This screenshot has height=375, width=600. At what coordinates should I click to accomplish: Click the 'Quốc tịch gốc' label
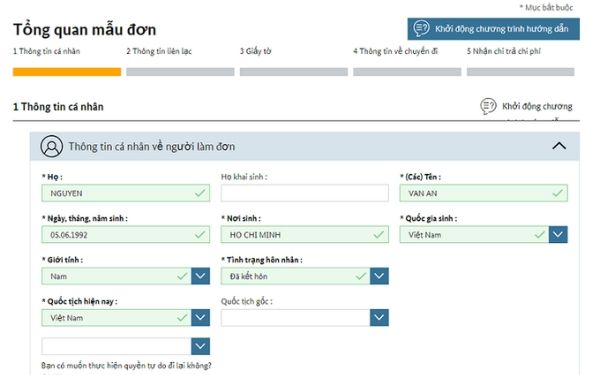pyautogui.click(x=247, y=302)
